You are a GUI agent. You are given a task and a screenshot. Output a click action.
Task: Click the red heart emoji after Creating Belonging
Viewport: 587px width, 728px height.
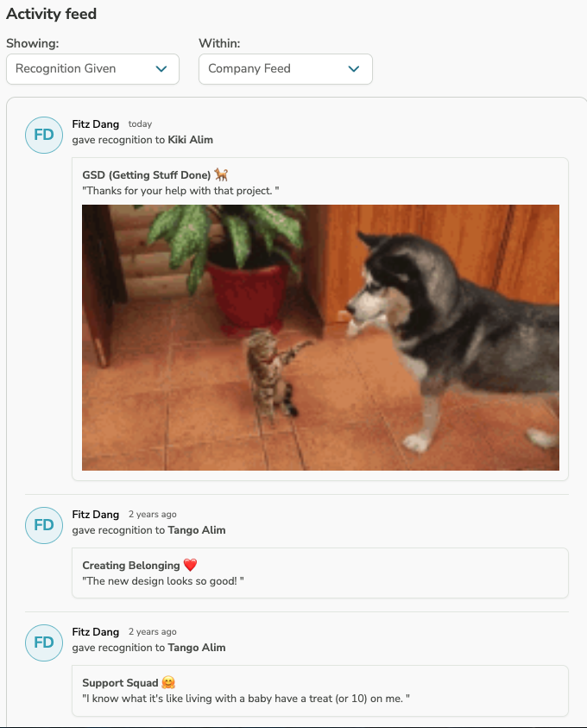click(x=190, y=565)
